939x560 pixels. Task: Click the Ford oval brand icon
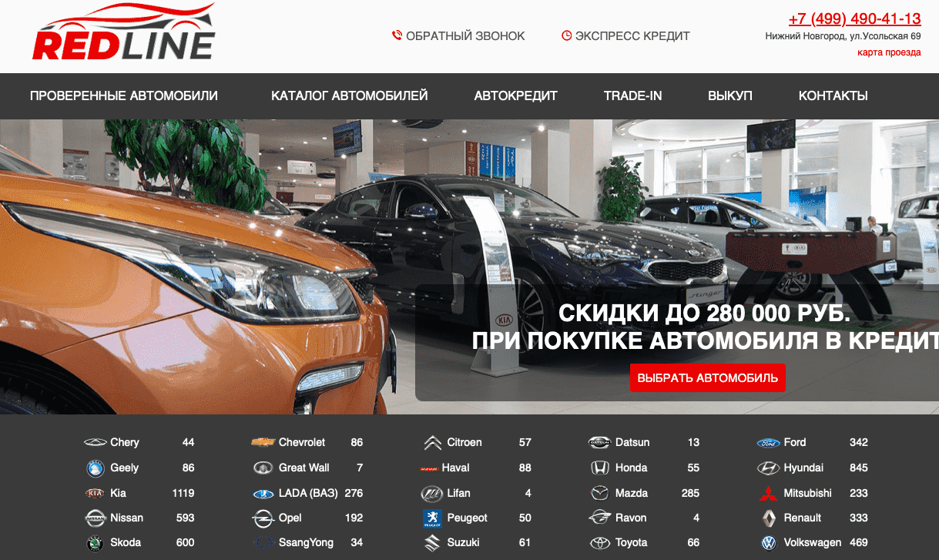click(x=768, y=443)
